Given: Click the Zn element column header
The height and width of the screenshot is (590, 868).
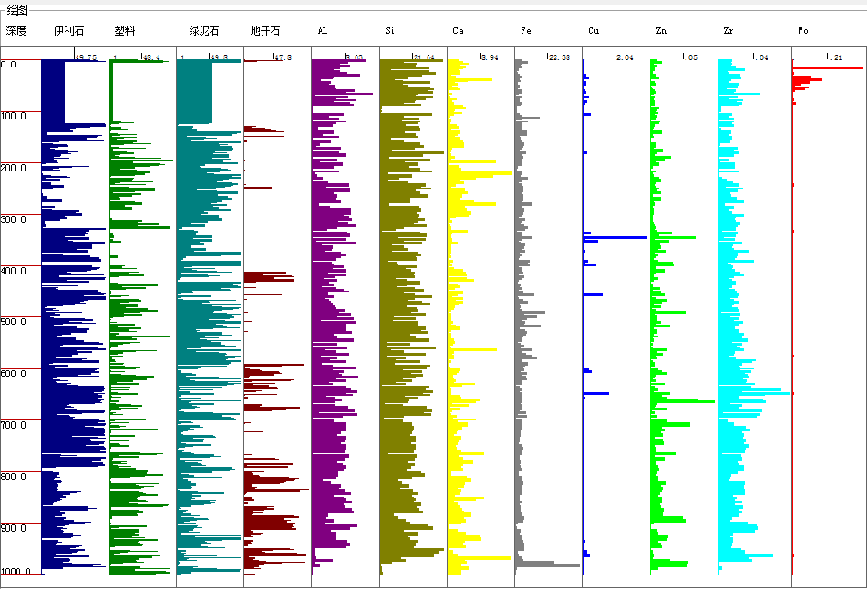Looking at the screenshot, I should [x=661, y=31].
